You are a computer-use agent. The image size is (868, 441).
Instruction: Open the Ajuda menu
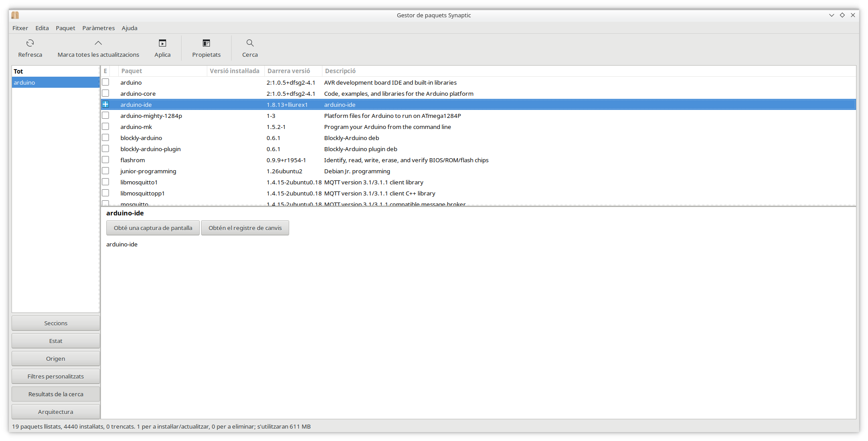click(x=130, y=28)
